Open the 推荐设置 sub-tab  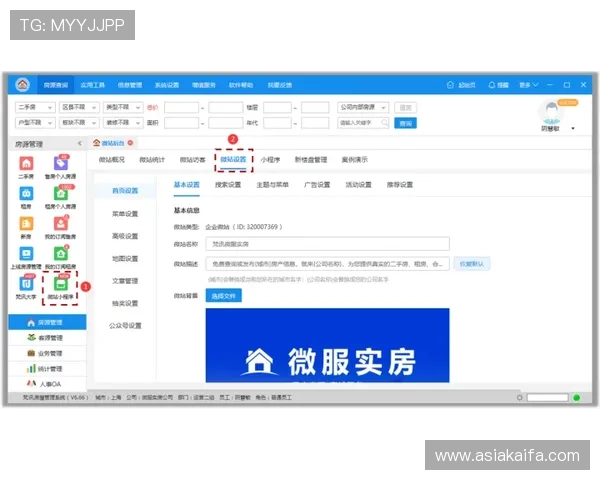400,185
